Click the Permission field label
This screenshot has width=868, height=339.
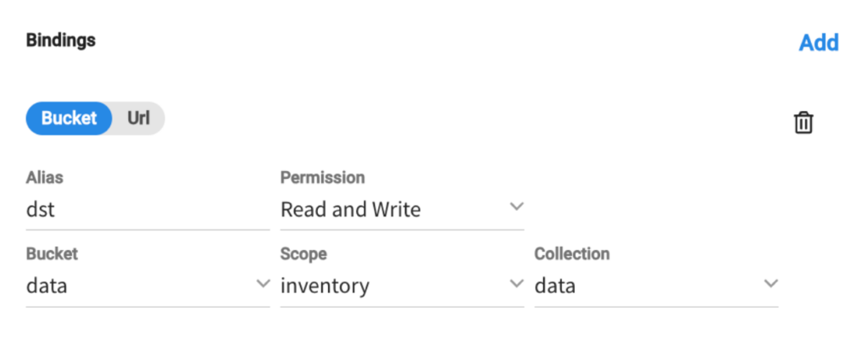(323, 178)
